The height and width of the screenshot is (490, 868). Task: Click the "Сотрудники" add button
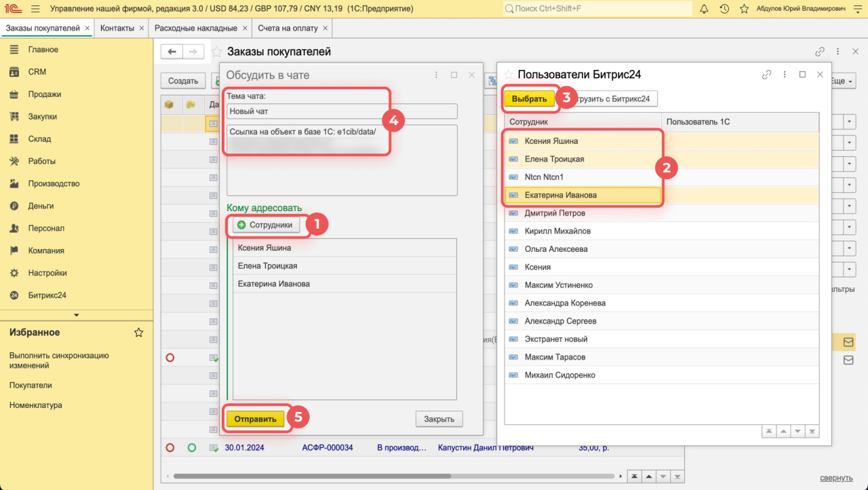pyautogui.click(x=266, y=225)
